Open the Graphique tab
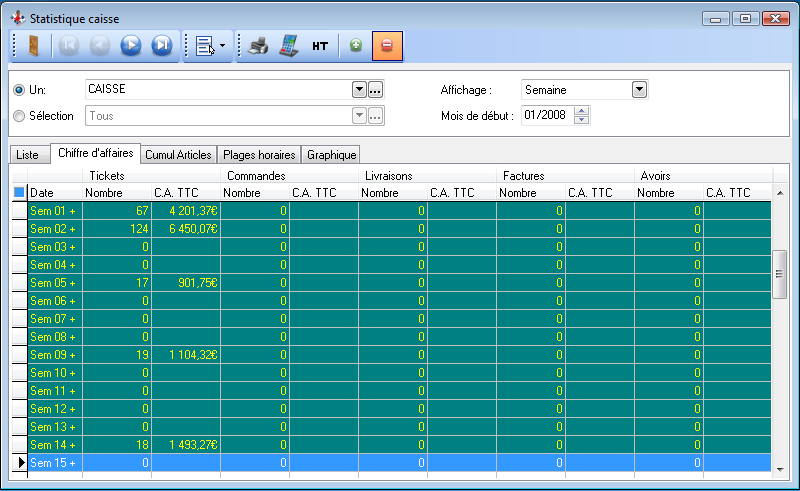 [331, 155]
